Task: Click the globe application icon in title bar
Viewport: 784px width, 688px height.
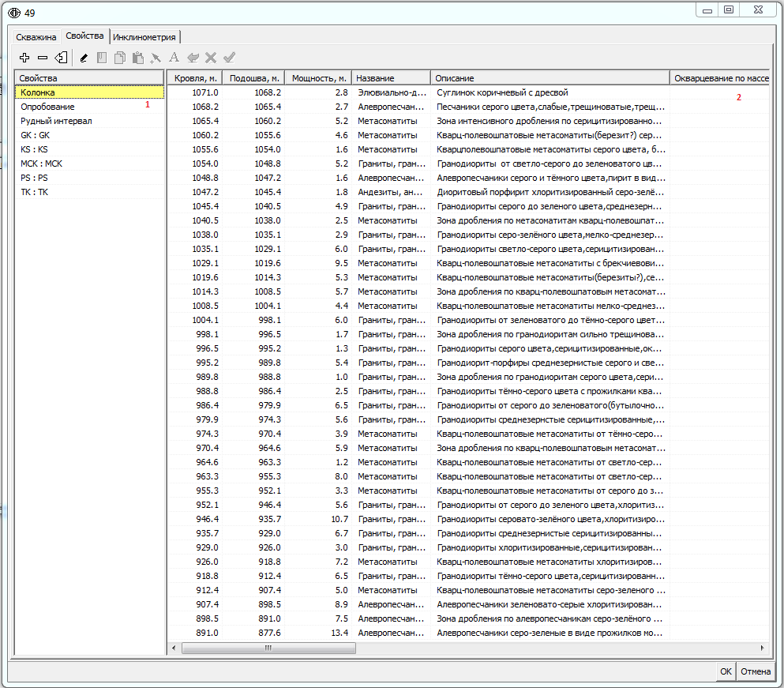Action: click(14, 13)
